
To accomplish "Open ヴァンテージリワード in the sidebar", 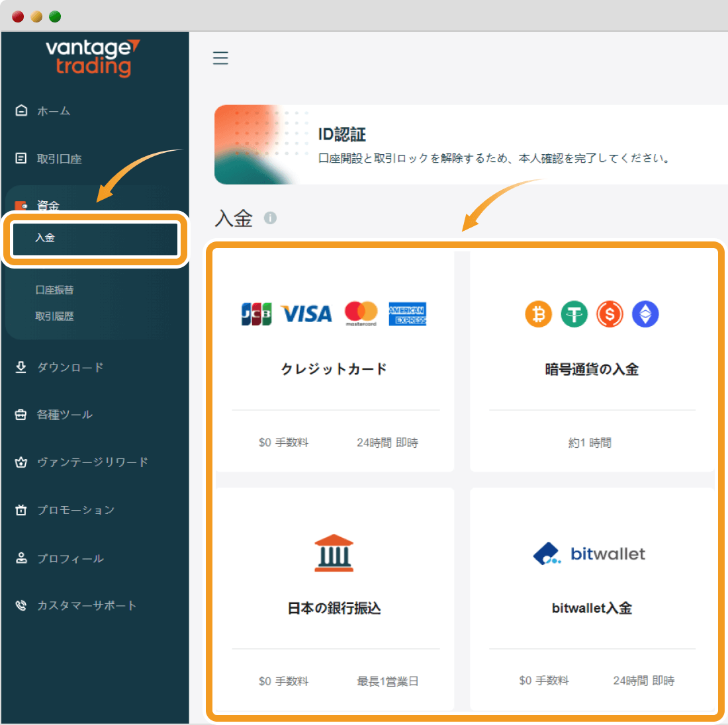I will click(x=93, y=462).
